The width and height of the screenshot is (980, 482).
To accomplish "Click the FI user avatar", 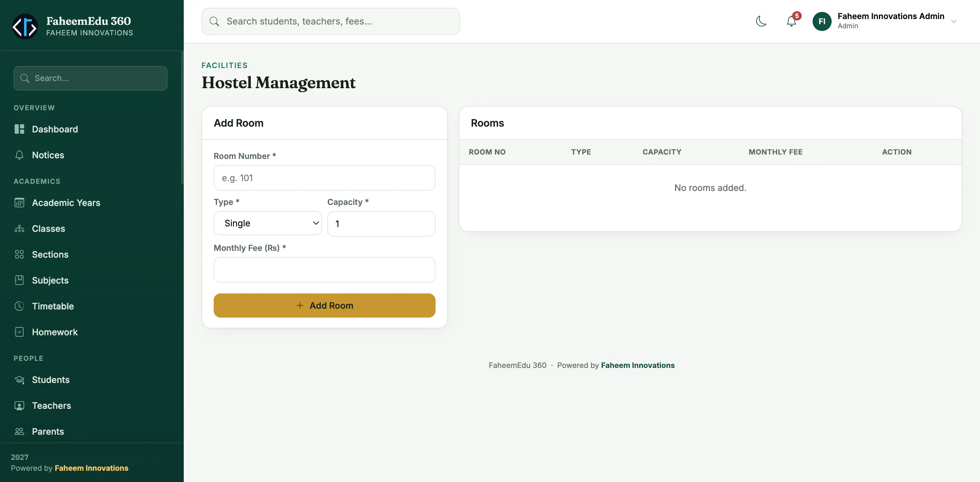I will click(x=822, y=21).
